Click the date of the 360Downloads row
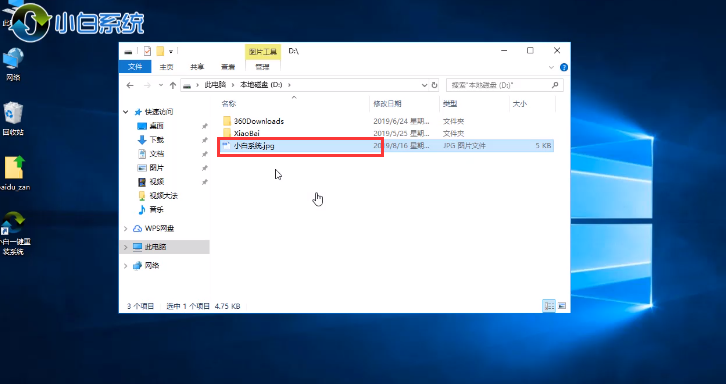The width and height of the screenshot is (726, 384). (x=401, y=121)
